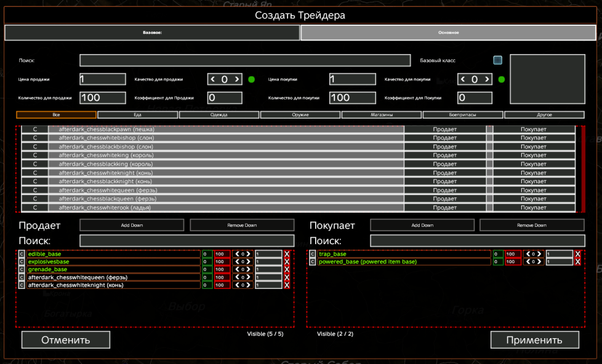Focus the top Поиск search field

tap(244, 60)
